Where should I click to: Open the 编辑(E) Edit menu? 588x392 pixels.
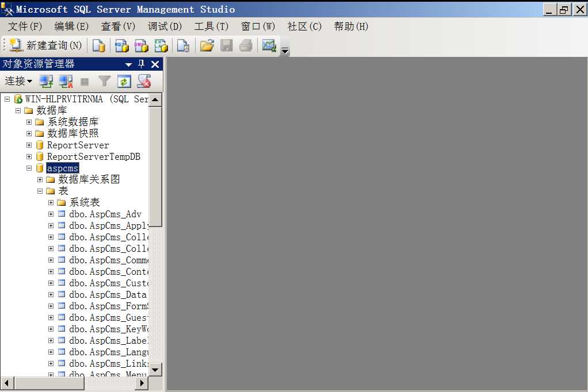[x=71, y=26]
